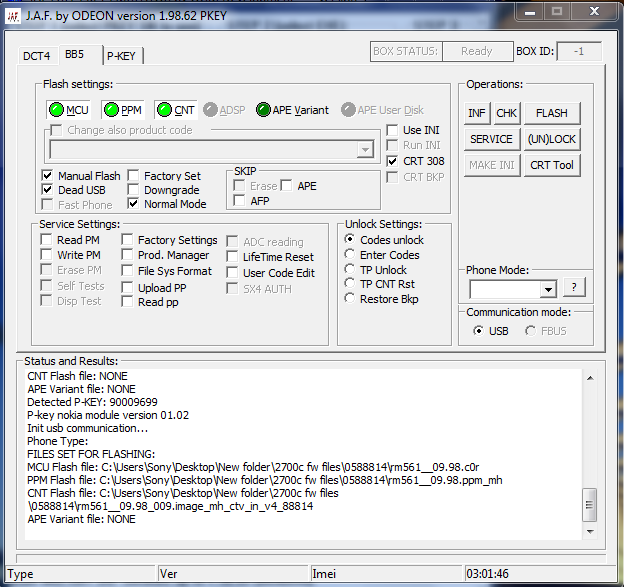Screen dimensions: 624x587
Task: Open the P-KEY tab
Action: pos(122,56)
